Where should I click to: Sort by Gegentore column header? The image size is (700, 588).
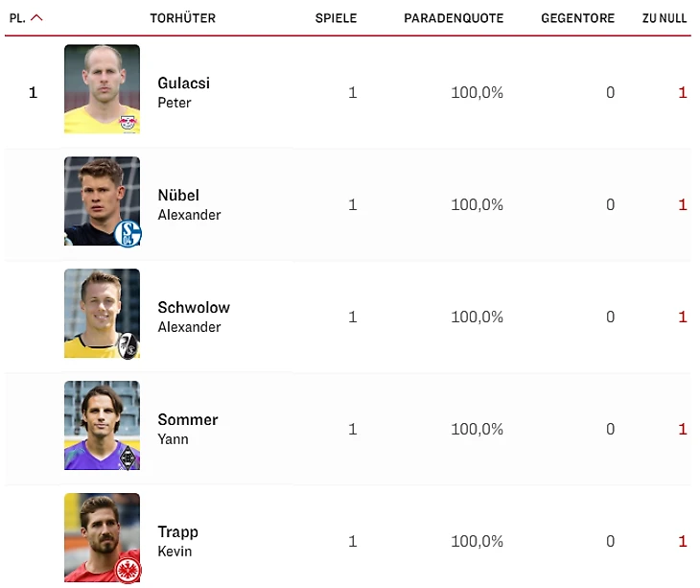tap(577, 18)
